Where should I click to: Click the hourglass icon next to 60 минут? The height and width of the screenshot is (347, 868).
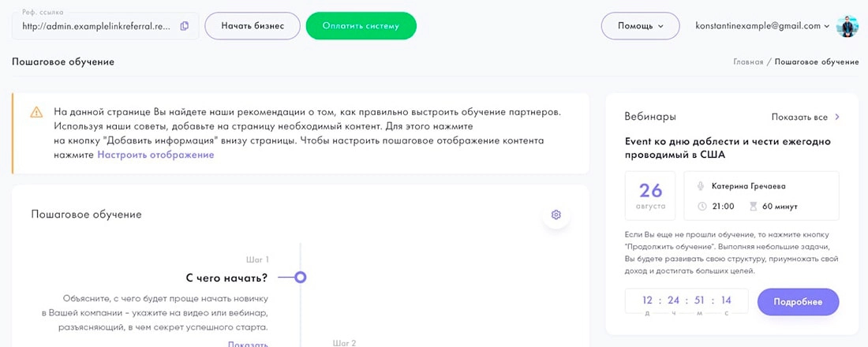coord(753,207)
